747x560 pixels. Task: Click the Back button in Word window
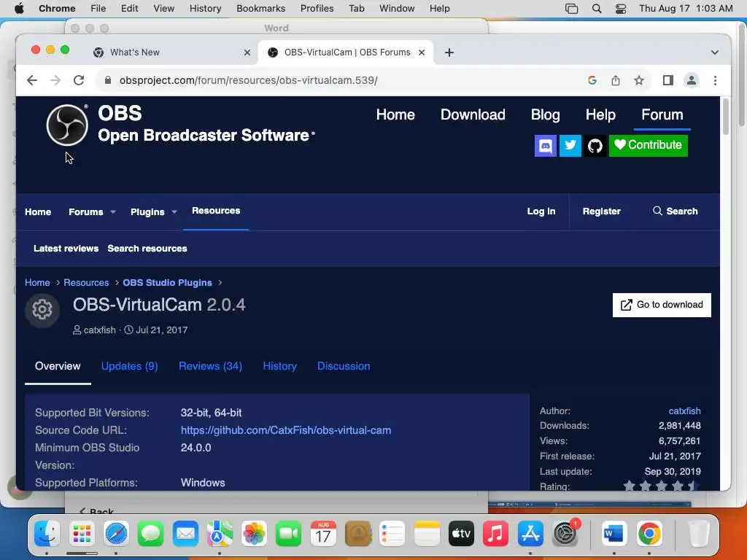coord(96,511)
